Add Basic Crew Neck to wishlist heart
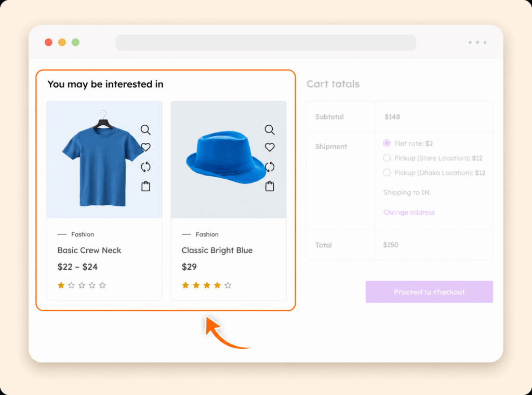The image size is (532, 395). (x=145, y=147)
